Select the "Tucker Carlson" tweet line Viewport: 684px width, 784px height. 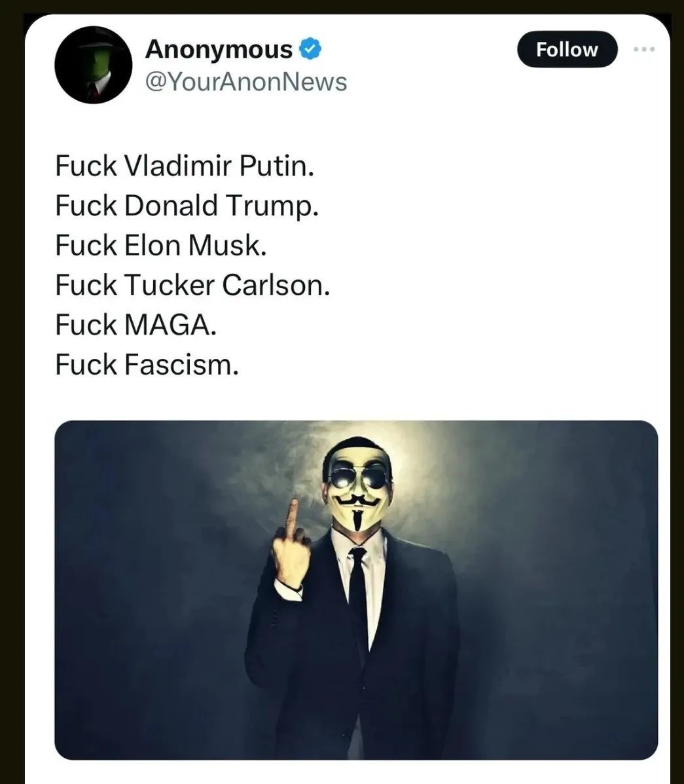(192, 285)
